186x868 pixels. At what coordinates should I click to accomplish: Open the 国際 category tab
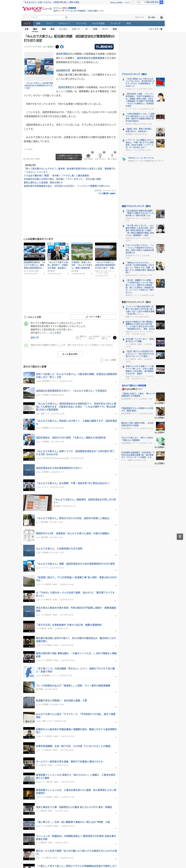(44, 29)
